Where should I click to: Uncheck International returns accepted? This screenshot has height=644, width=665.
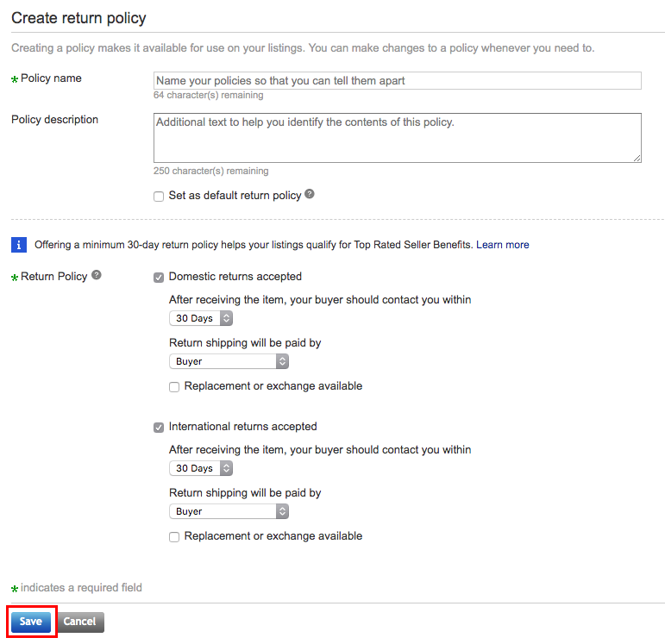point(159,428)
